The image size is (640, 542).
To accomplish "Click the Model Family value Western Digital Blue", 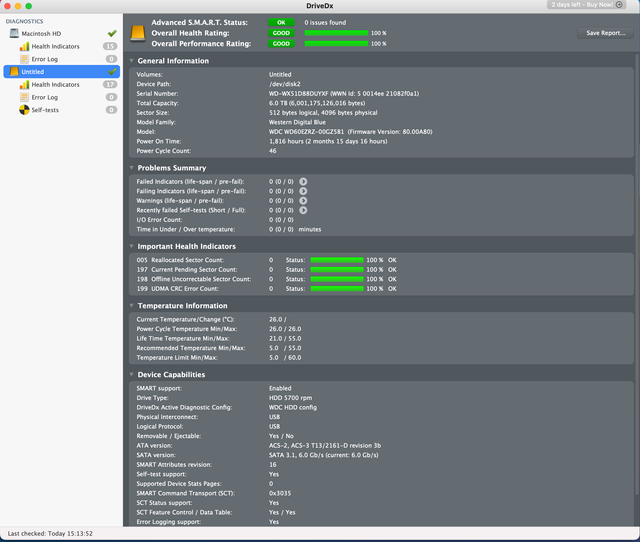I will click(x=297, y=122).
